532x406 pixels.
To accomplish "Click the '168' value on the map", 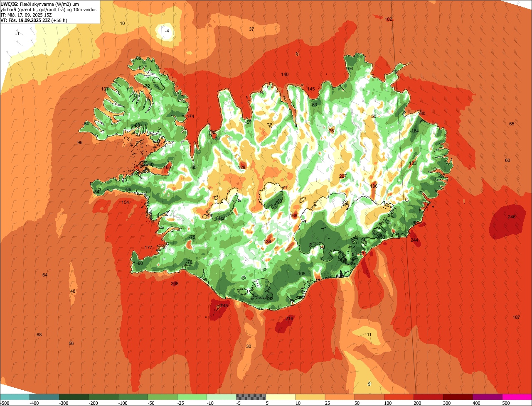I will tap(294, 215).
